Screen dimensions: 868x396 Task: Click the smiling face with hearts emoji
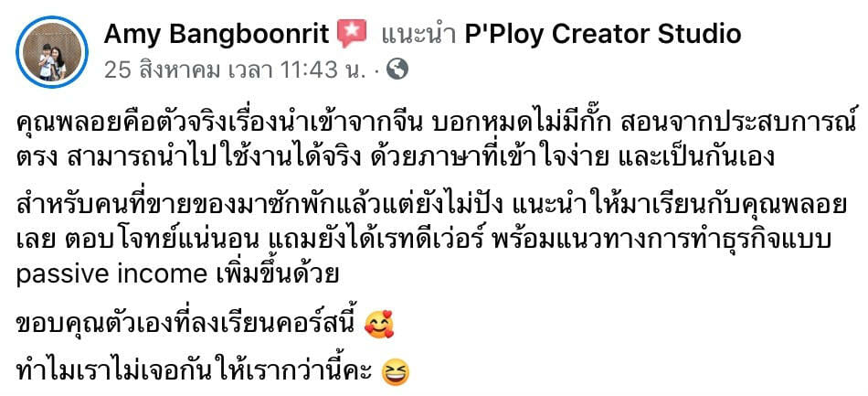380,324
